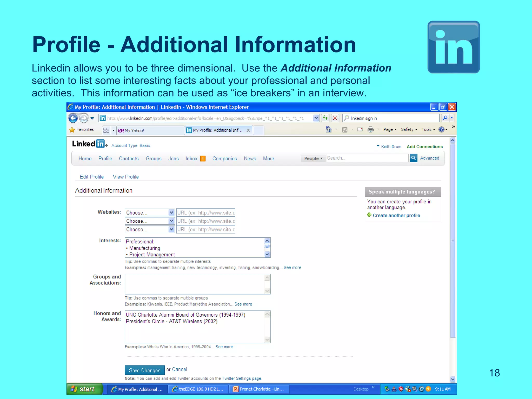Expand the Tools menu dropdown
This screenshot has height=399, width=532.
point(428,129)
